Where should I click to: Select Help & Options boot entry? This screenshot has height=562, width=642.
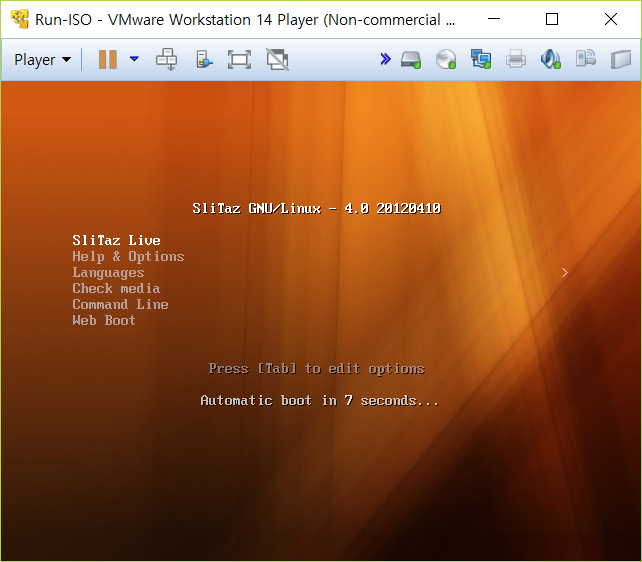128,257
